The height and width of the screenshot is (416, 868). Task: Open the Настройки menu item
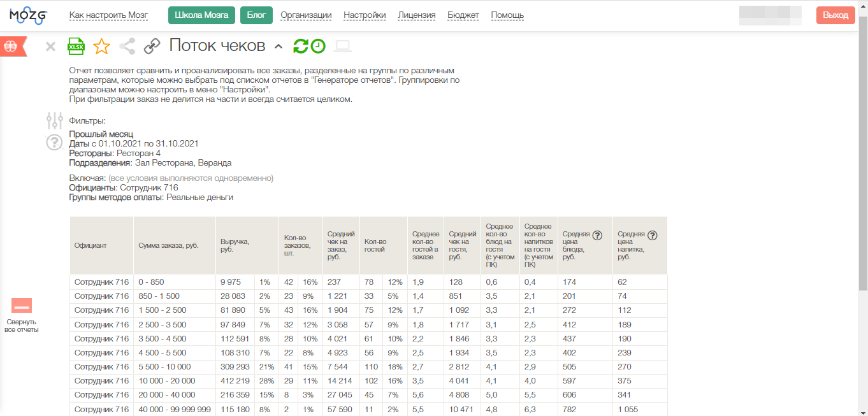(365, 15)
